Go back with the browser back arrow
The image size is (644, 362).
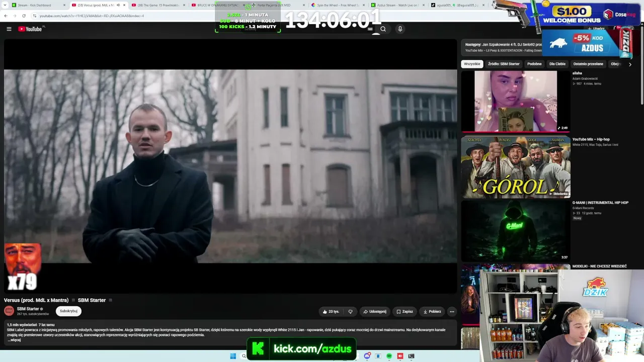6,16
